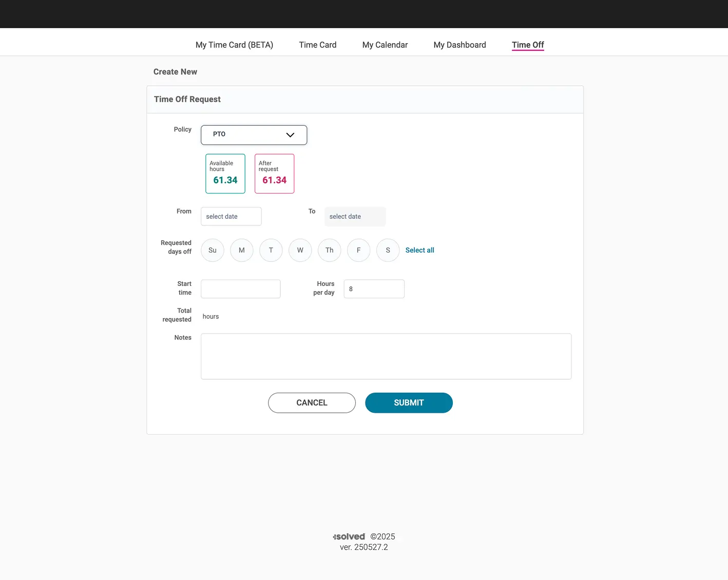Edit the Hours per day value
The height and width of the screenshot is (580, 728).
374,288
